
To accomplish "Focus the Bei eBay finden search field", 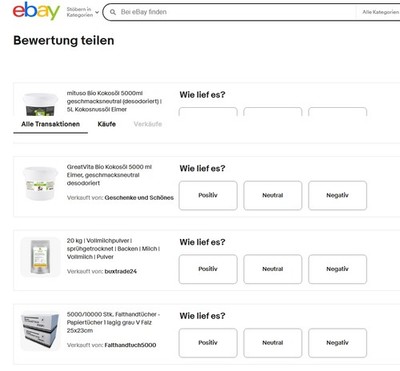I will [233, 12].
